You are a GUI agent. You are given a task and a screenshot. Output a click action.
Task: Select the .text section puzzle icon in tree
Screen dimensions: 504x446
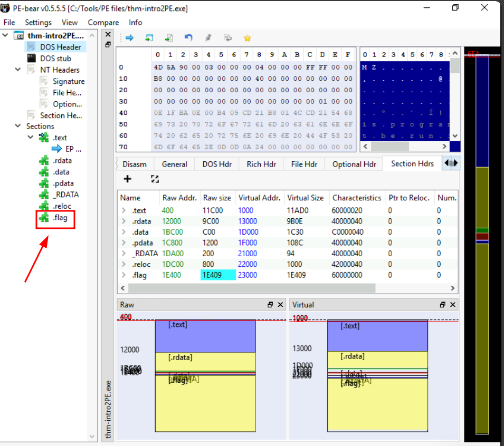tap(44, 138)
